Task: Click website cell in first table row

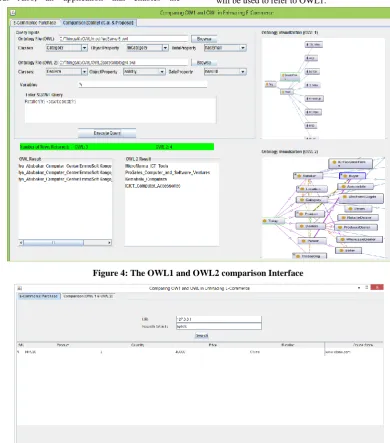Action: [338, 352]
